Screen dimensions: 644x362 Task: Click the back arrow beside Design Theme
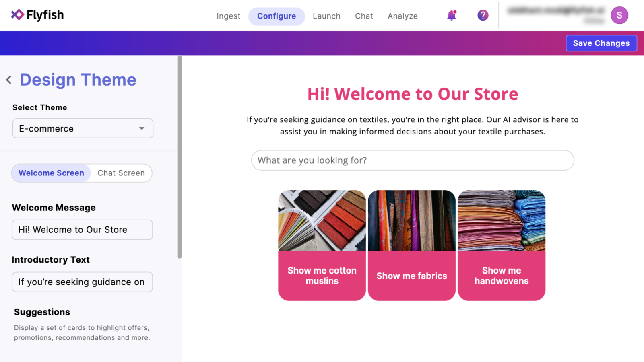[8, 80]
